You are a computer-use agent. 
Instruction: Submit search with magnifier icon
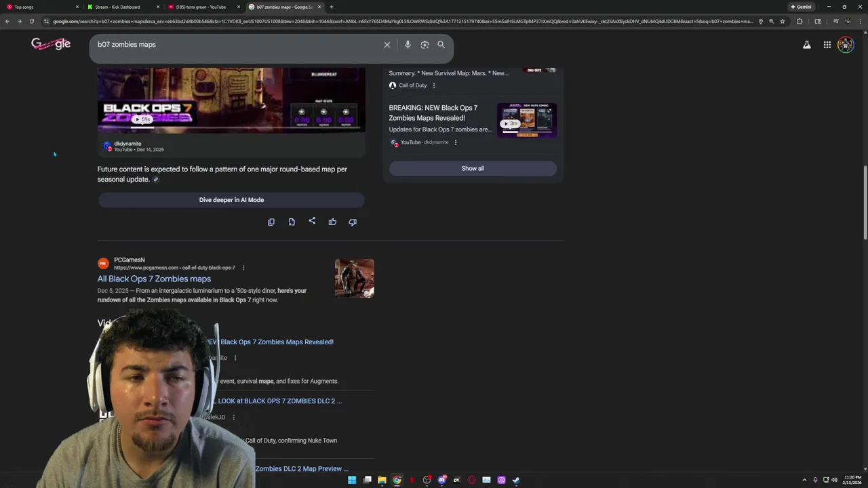tap(441, 45)
